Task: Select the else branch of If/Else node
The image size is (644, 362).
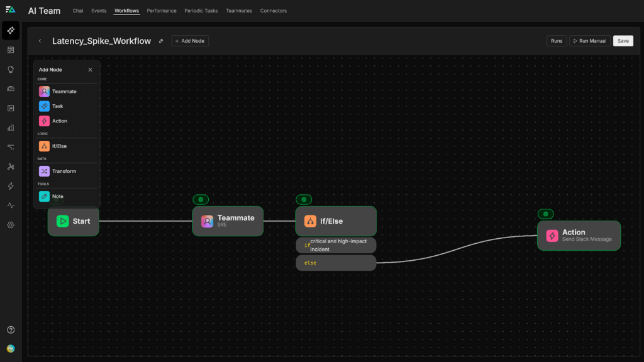Action: [x=336, y=263]
